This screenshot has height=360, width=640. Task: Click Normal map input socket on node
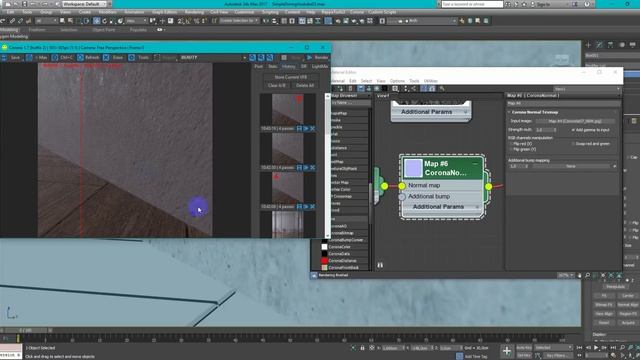point(402,186)
